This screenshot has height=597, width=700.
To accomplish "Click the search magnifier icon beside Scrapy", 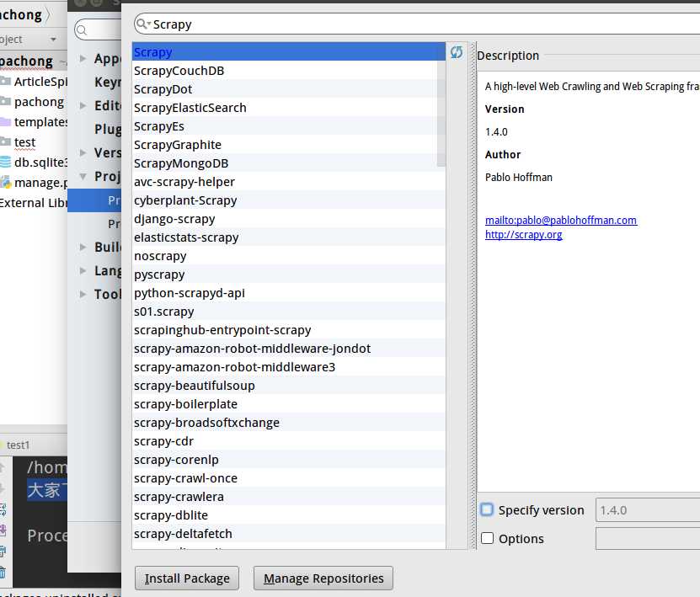I will click(142, 24).
